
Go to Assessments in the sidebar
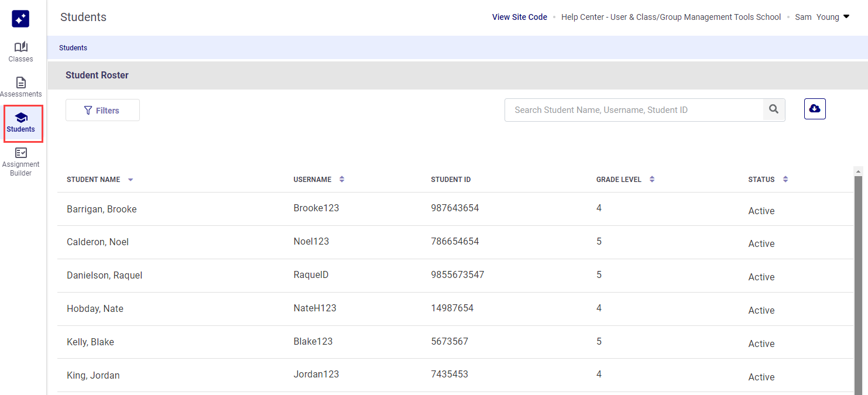20,87
